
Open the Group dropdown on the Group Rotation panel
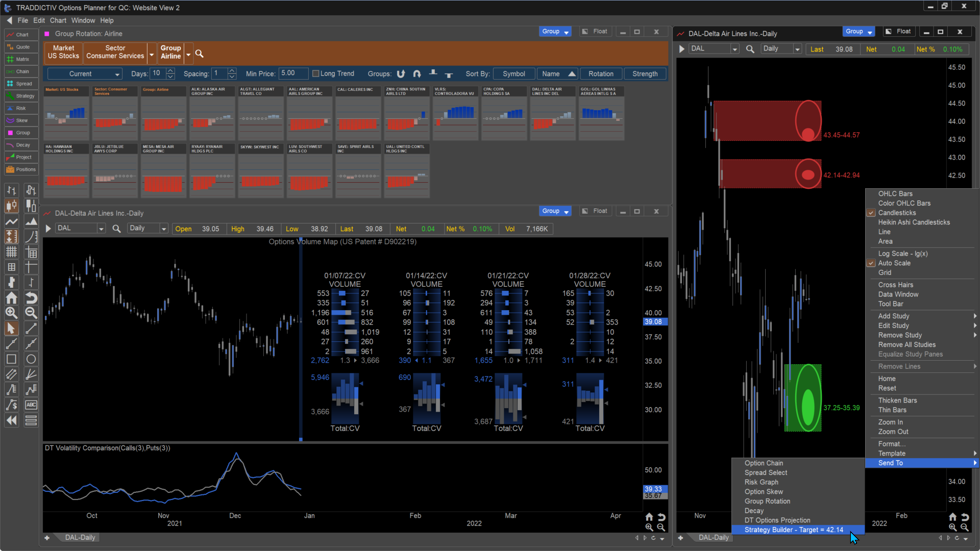click(x=555, y=32)
